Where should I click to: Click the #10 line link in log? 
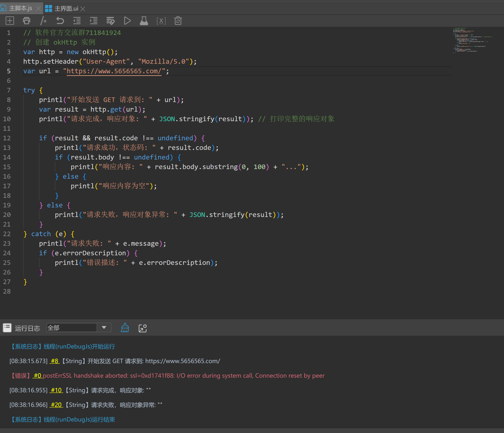pos(56,390)
